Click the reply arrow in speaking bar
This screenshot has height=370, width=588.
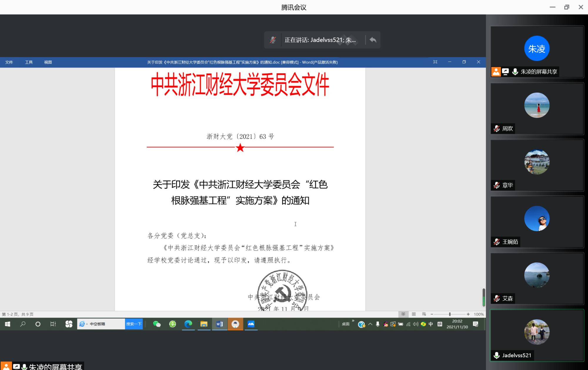tap(373, 40)
